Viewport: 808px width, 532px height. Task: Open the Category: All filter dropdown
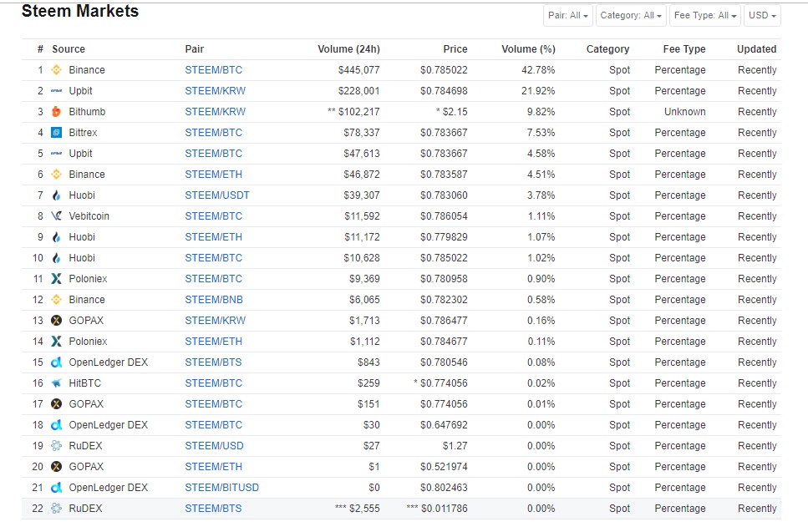(631, 15)
